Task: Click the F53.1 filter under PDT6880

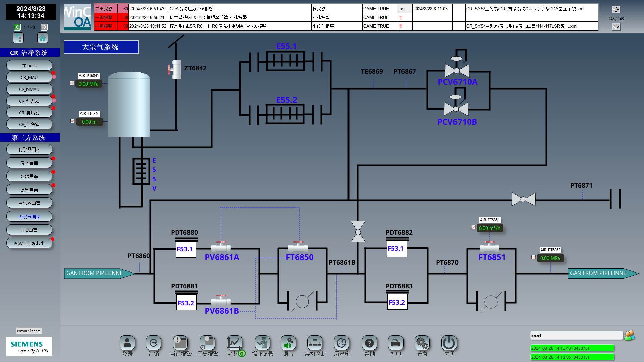Action: pos(186,249)
